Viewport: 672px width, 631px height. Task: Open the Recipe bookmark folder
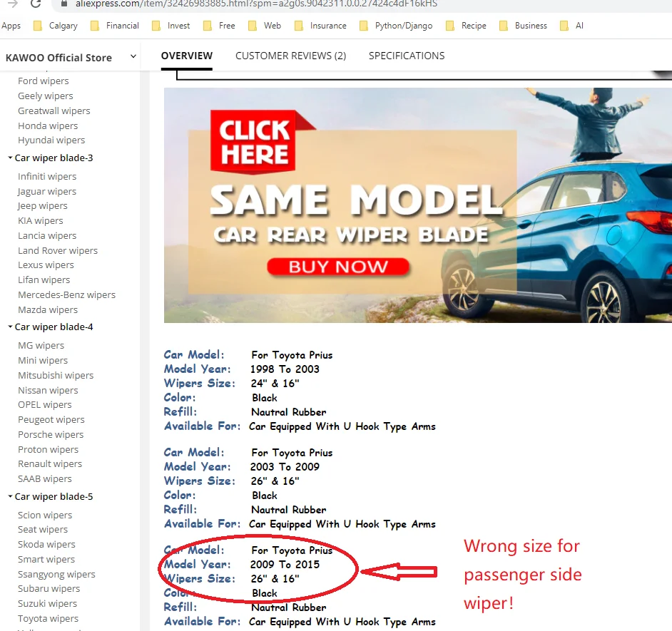click(467, 26)
